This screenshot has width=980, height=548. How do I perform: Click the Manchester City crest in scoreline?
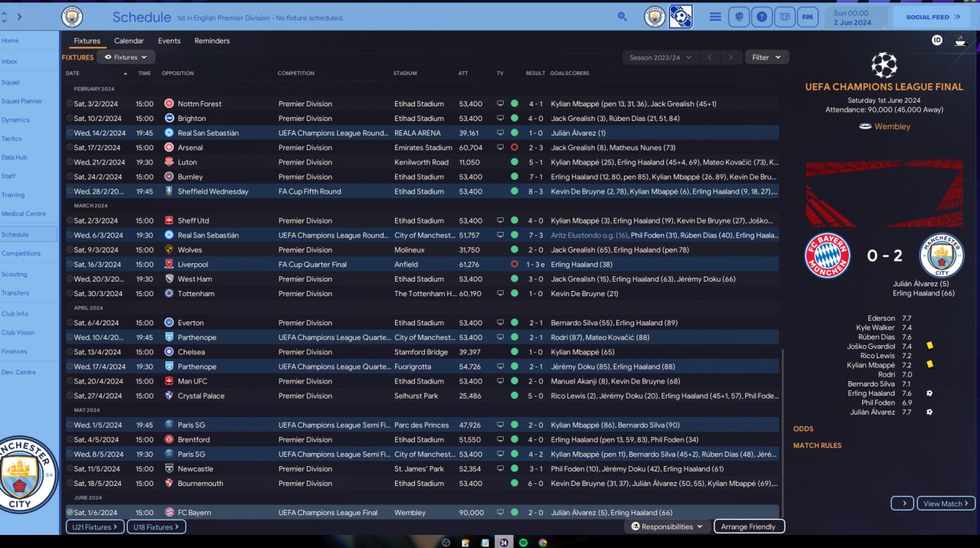click(x=942, y=256)
